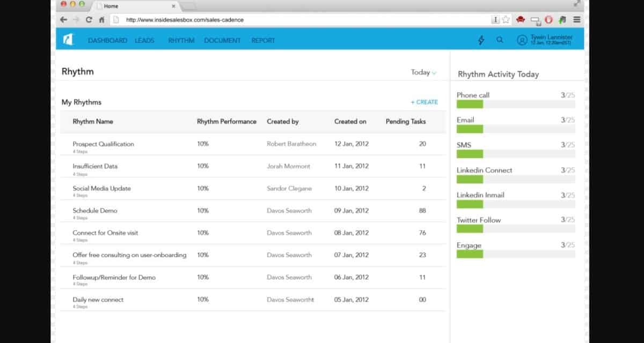
Task: Close the Home browser tab
Action: 173,5
